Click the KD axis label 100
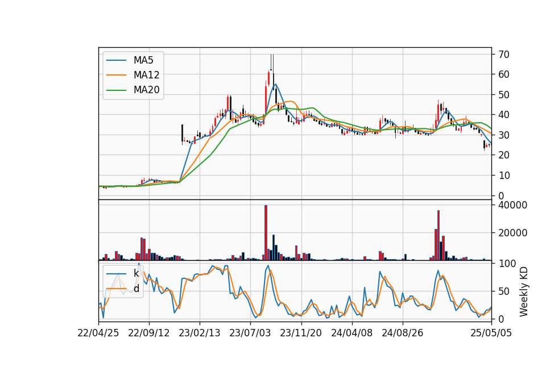 507,264
